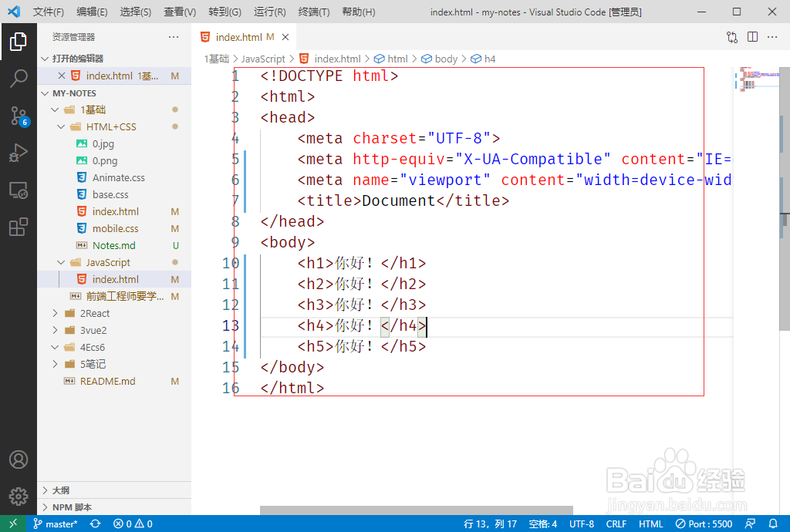
Task: Open the 查看(V) menu
Action: coord(180,12)
